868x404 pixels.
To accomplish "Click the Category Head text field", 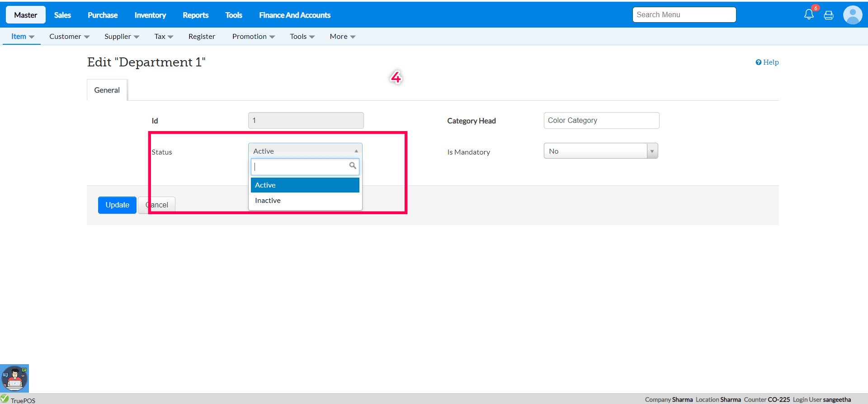I will coord(601,121).
